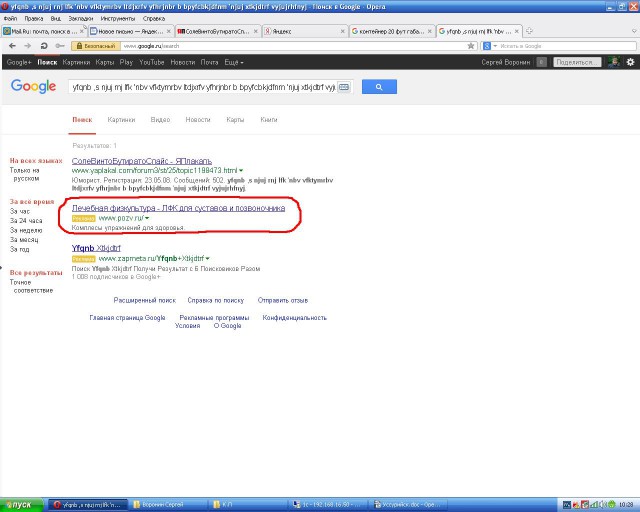The width and height of the screenshot is (640, 512).
Task: Open the СолеВинтоБутиратоСпайс - ЯПлакалъ result
Action: [x=142, y=161]
